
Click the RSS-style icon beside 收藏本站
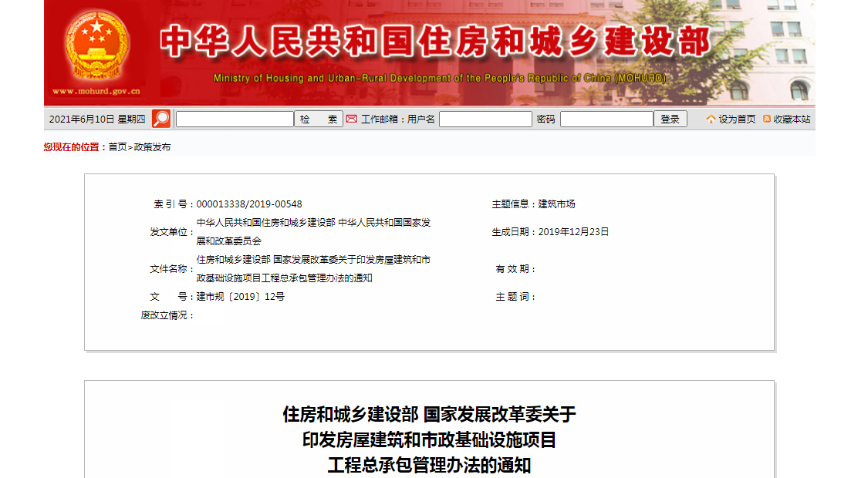tap(767, 119)
